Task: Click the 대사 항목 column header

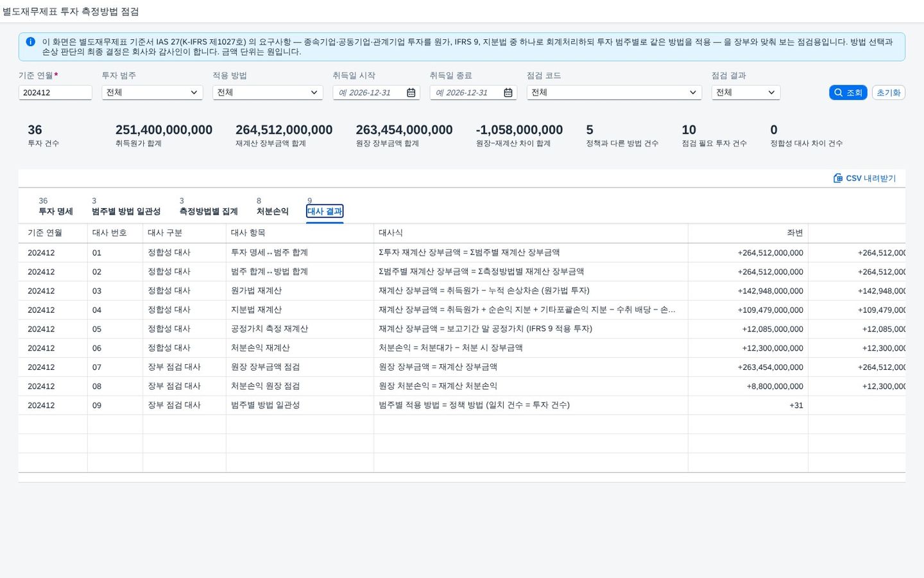Action: pos(300,233)
